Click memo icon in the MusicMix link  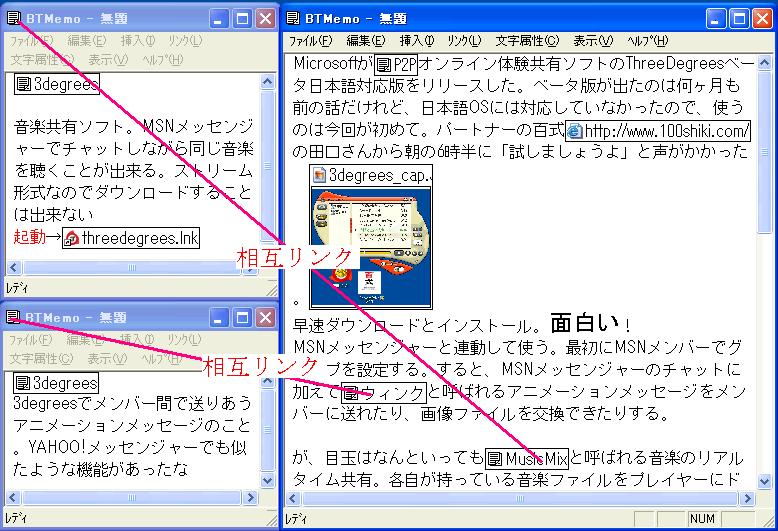pos(495,459)
